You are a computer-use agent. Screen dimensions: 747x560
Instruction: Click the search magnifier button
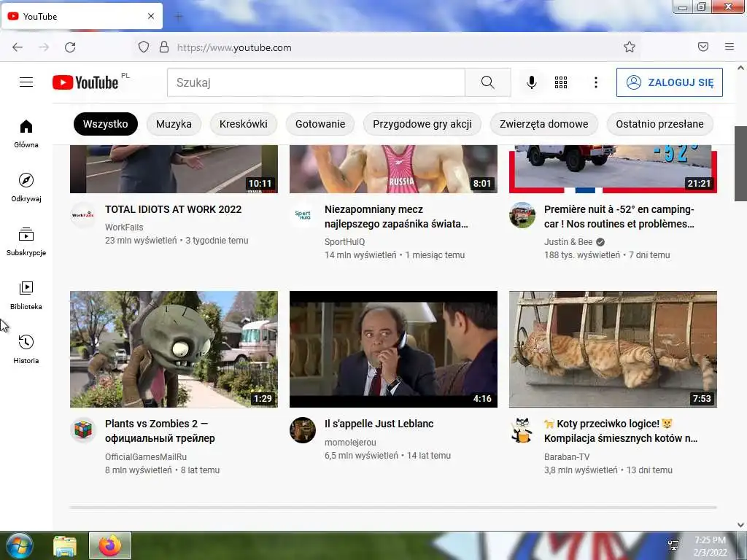(x=488, y=82)
